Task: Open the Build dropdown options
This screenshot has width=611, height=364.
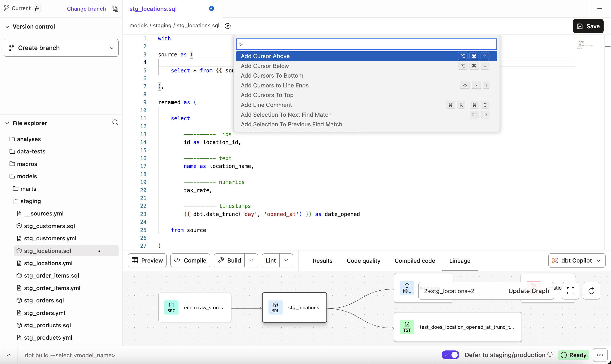Action: [x=251, y=260]
